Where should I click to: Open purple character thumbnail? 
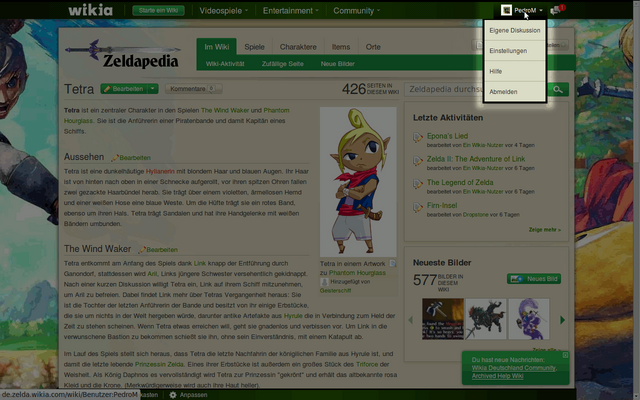tap(529, 319)
